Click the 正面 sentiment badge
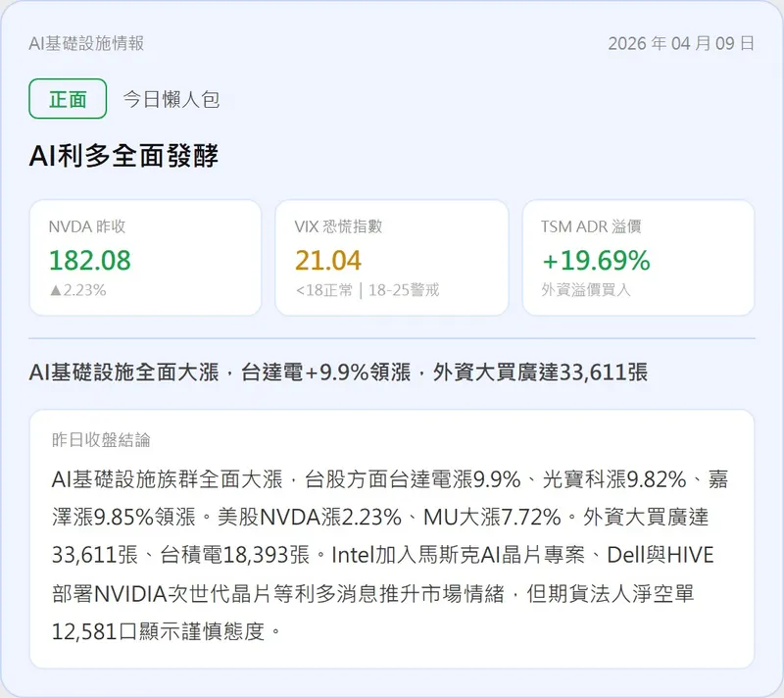The width and height of the screenshot is (784, 698). pos(68,98)
